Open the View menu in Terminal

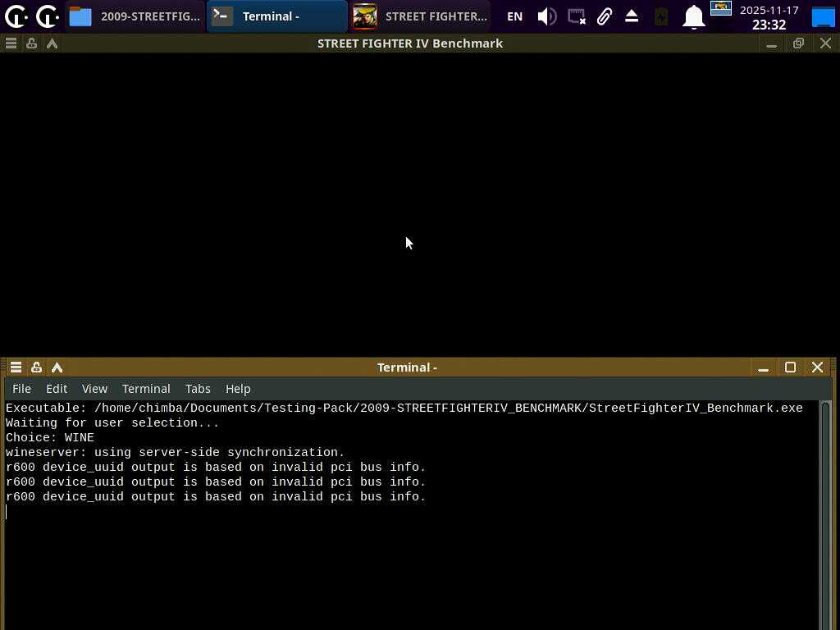tap(94, 388)
